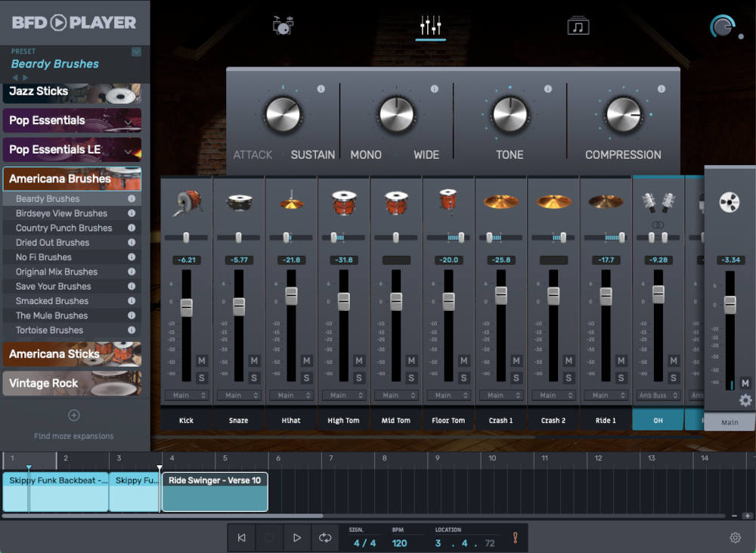Click Find more expansions
This screenshot has height=553, width=756.
pyautogui.click(x=73, y=436)
